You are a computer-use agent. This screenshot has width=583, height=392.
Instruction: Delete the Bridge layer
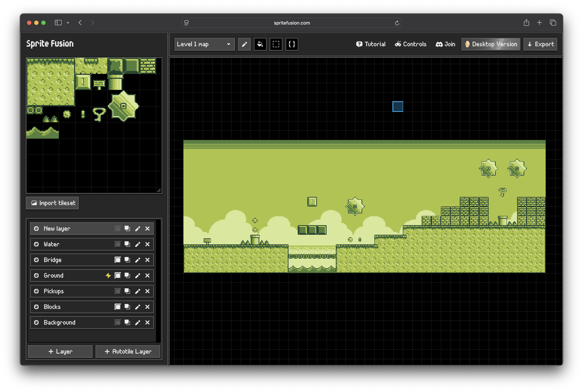147,260
